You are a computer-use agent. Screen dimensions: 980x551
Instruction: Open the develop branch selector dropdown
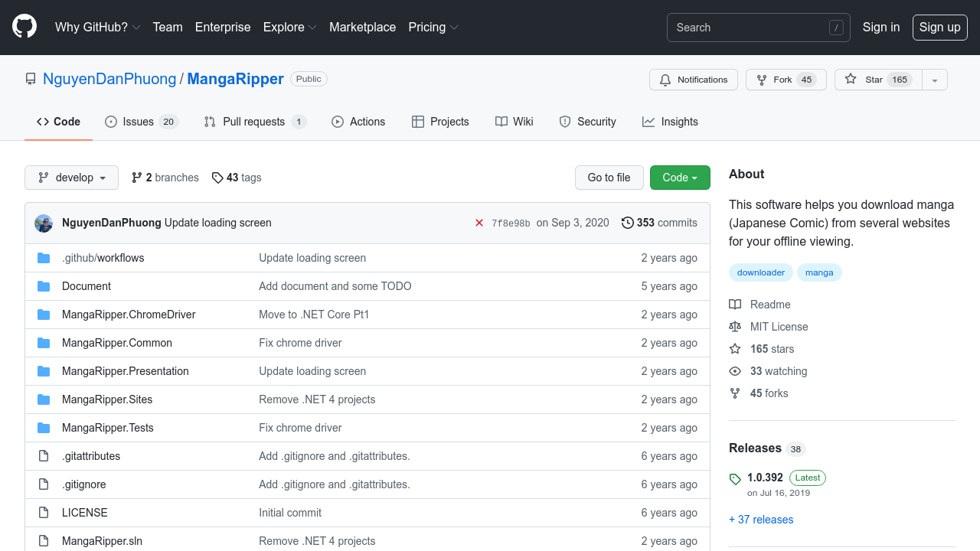click(x=71, y=178)
